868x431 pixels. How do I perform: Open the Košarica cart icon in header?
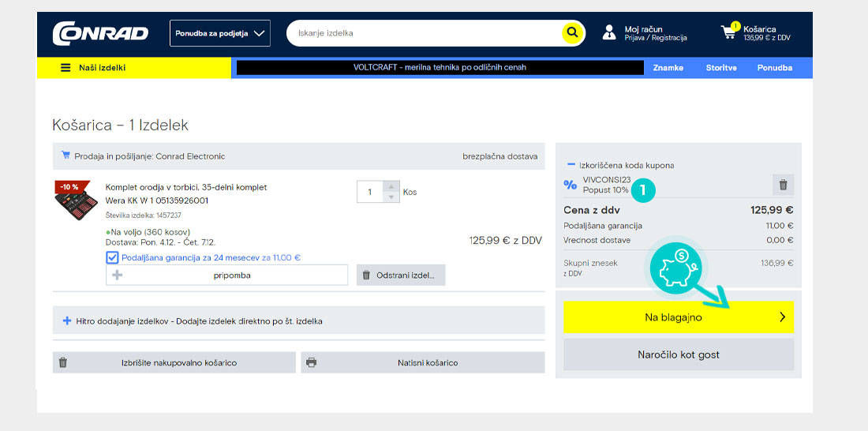pyautogui.click(x=728, y=32)
